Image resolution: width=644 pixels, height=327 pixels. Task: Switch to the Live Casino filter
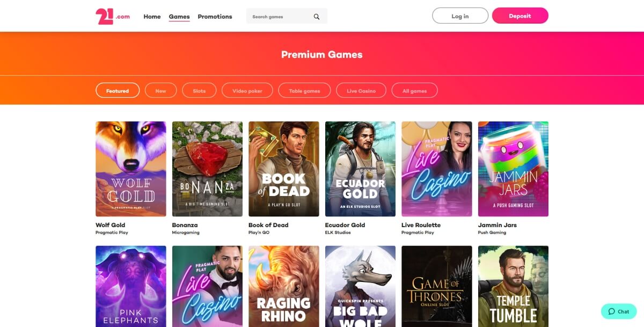click(x=361, y=91)
